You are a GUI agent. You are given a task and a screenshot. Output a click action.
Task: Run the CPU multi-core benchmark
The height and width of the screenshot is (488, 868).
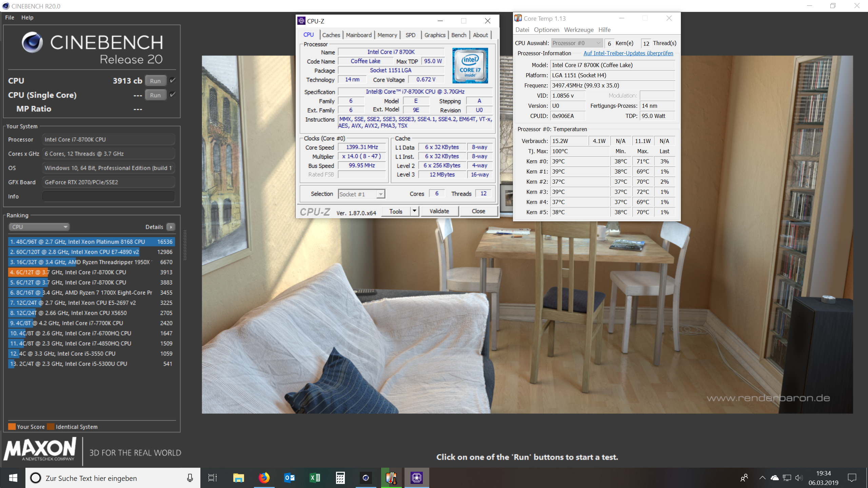tap(155, 81)
